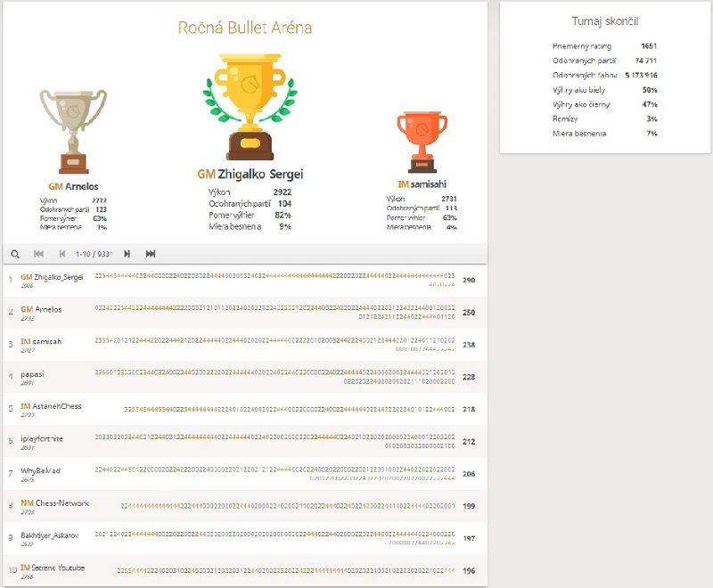Viewport: 713px width, 588px height.
Task: Click Zhigalko_Sergei's total score 290
Action: (469, 281)
